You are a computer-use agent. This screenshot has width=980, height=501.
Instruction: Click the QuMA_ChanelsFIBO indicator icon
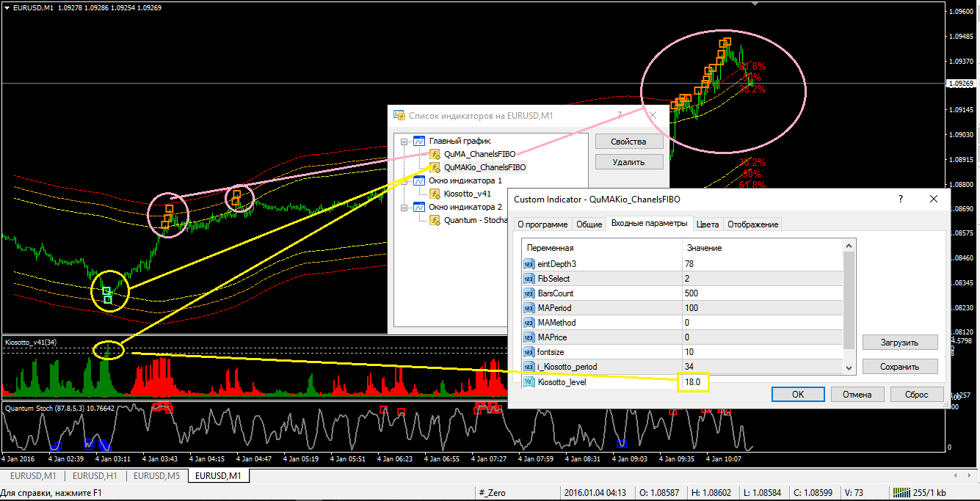(x=435, y=154)
